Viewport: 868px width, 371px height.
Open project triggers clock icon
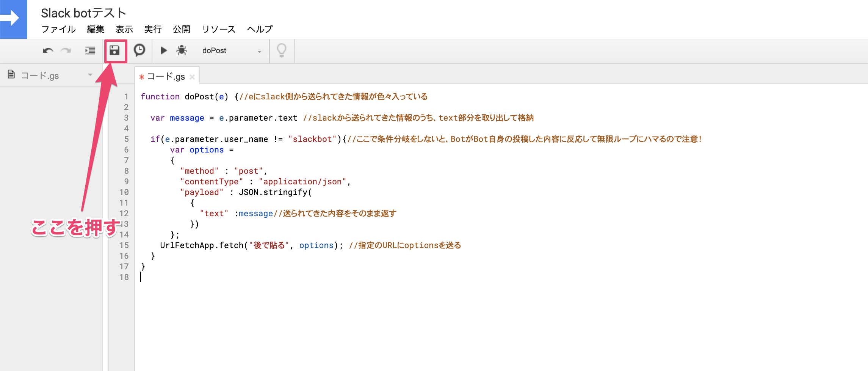(139, 50)
